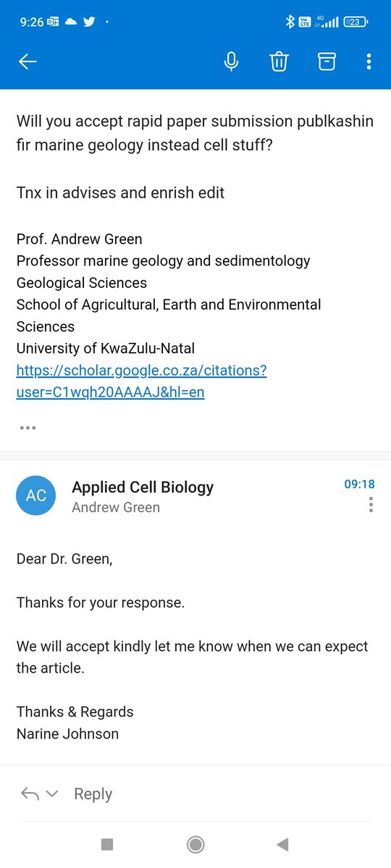Open the message options dots beside 09:18
Viewport: 391px width, 868px height.
(x=371, y=504)
